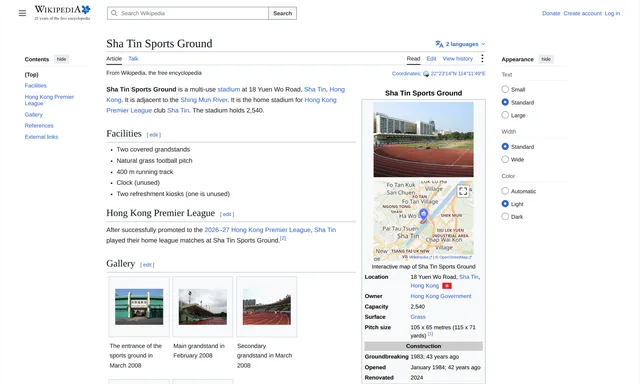Jump to Facilities in contents

click(x=36, y=86)
